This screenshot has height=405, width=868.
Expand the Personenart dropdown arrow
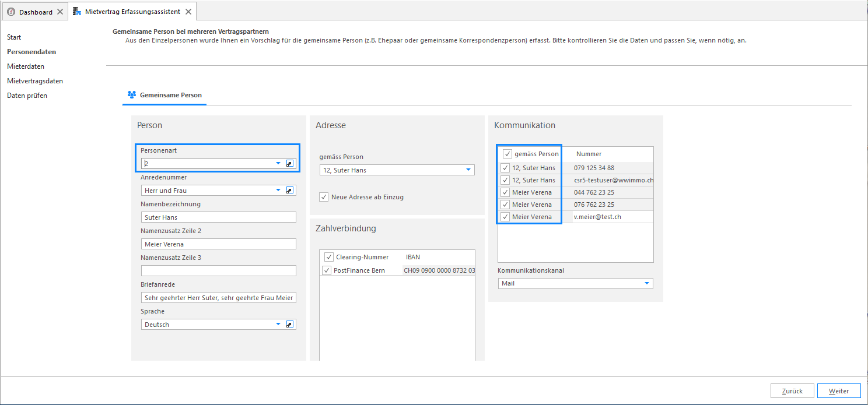pos(278,164)
